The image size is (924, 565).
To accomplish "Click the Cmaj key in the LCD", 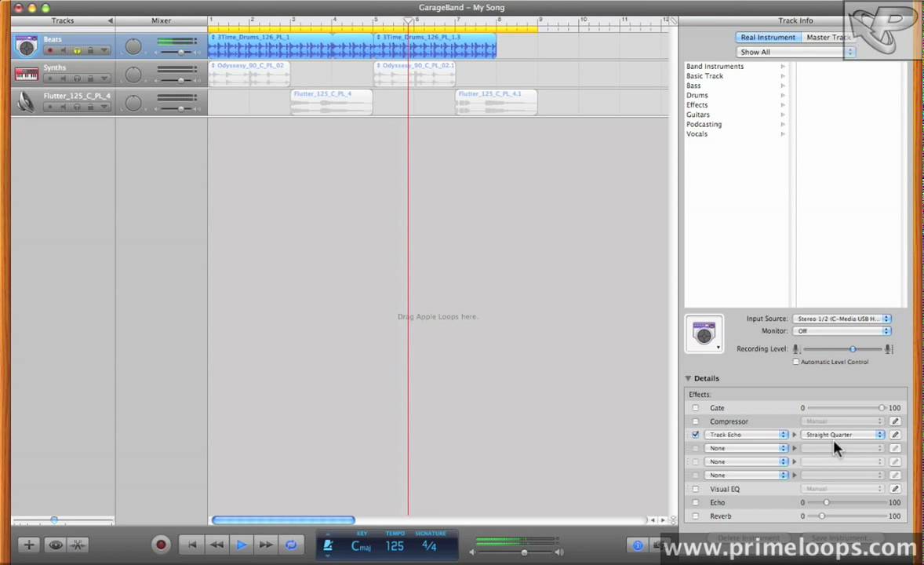I will click(361, 547).
